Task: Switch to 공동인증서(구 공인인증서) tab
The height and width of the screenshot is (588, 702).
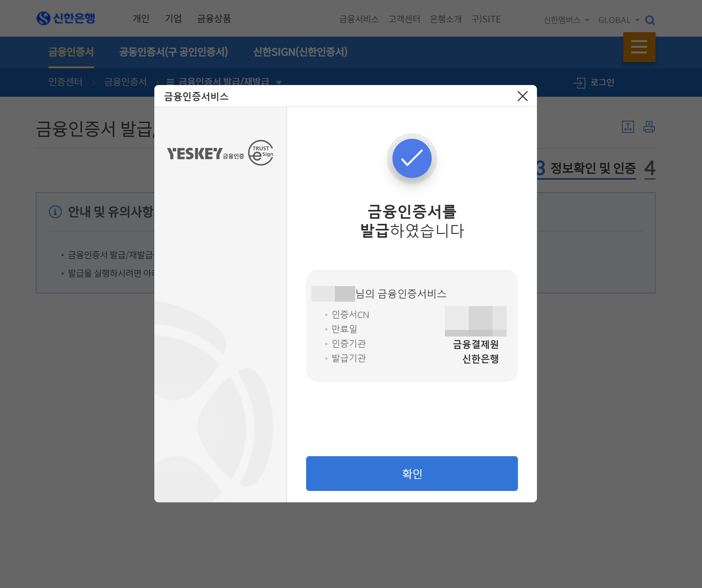Action: [x=174, y=52]
